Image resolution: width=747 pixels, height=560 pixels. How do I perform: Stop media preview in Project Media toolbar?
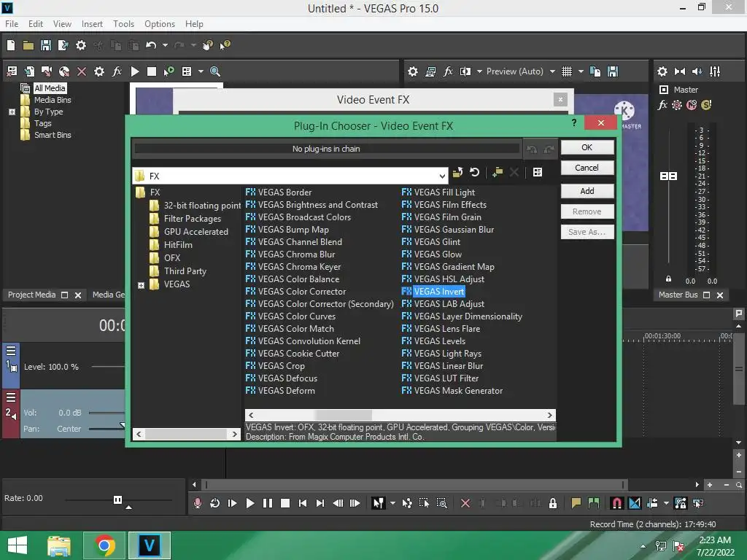152,71
